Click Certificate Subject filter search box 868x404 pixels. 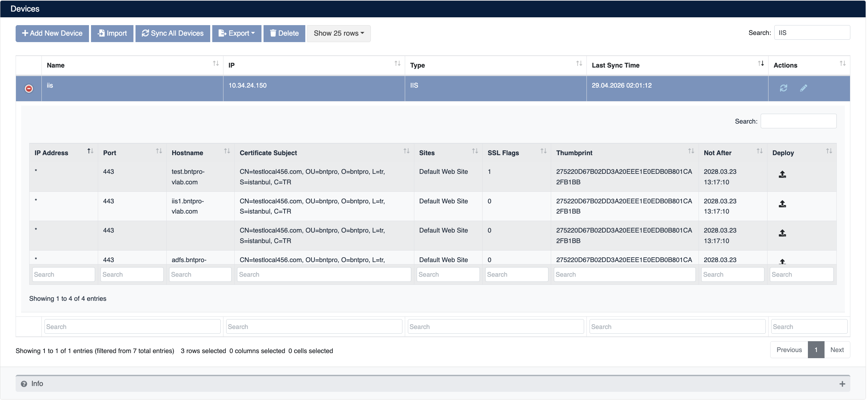324,275
